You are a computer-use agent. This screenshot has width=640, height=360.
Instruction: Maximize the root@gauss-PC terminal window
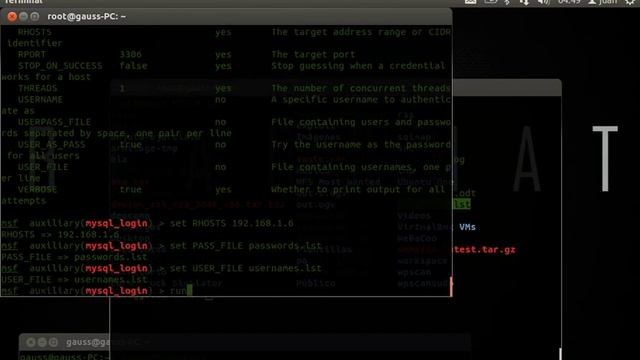(35, 16)
